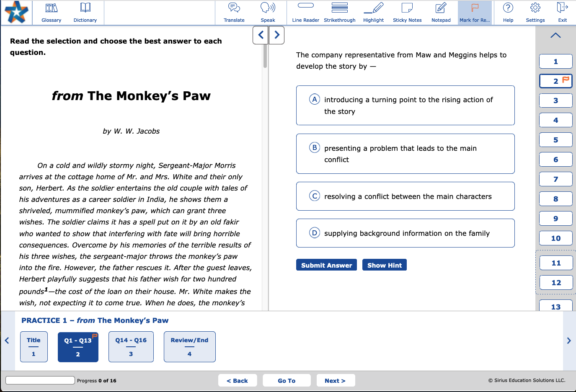Jump to question 6
The height and width of the screenshot is (392, 576).
click(x=555, y=160)
